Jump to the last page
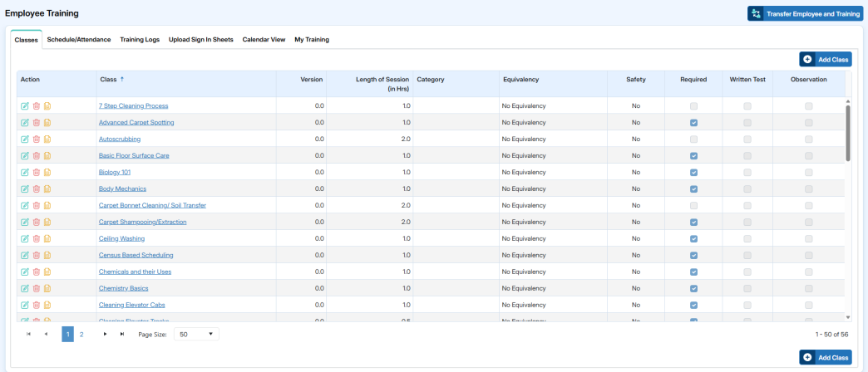Viewport: 868px width, 372px height. 122,334
